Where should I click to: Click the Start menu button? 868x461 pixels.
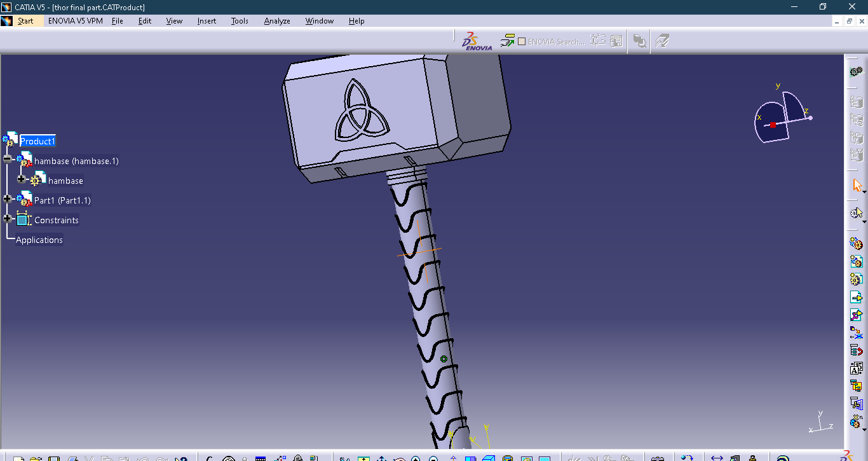click(25, 21)
